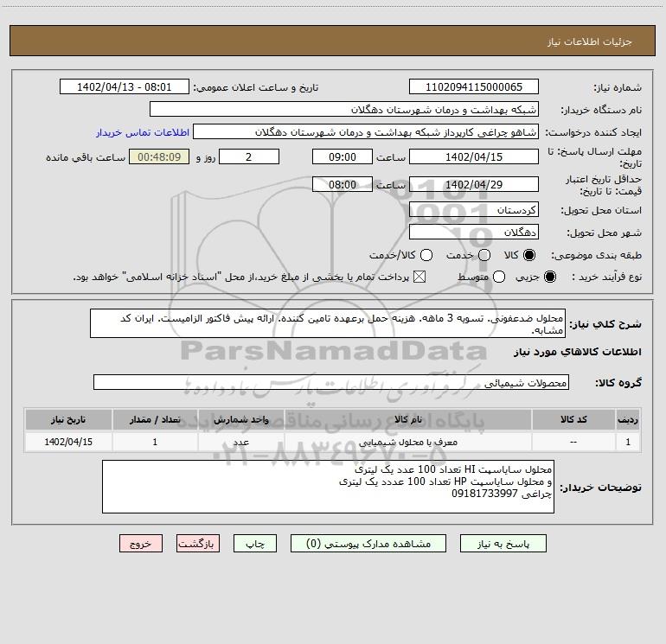Image resolution: width=666 pixels, height=644 pixels.
Task: Click the ردیف column header
Action: [628, 419]
